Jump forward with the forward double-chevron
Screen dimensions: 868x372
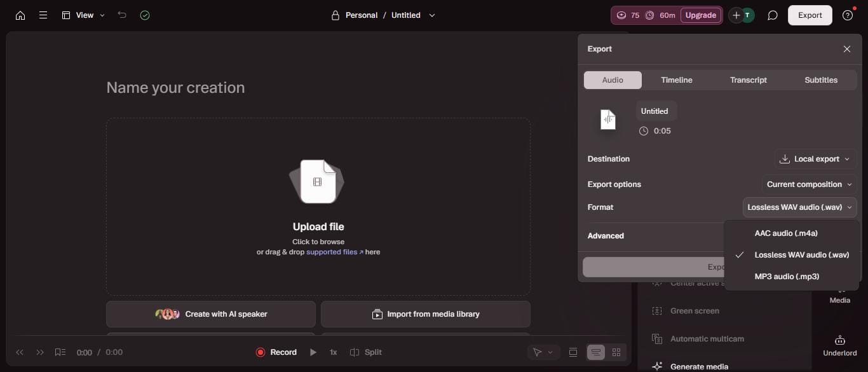tap(40, 352)
